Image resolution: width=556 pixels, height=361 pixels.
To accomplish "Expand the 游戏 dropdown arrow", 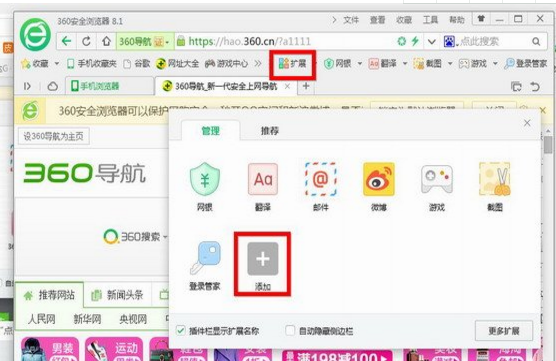I will 495,64.
